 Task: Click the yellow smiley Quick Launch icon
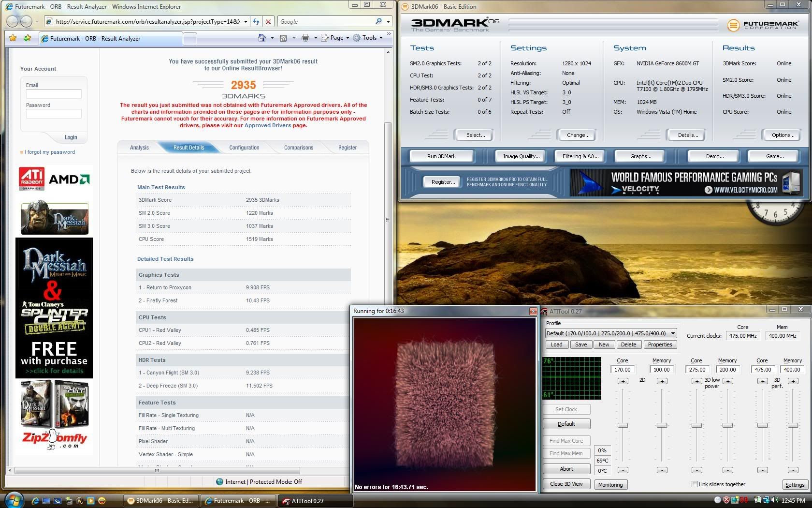(x=102, y=501)
